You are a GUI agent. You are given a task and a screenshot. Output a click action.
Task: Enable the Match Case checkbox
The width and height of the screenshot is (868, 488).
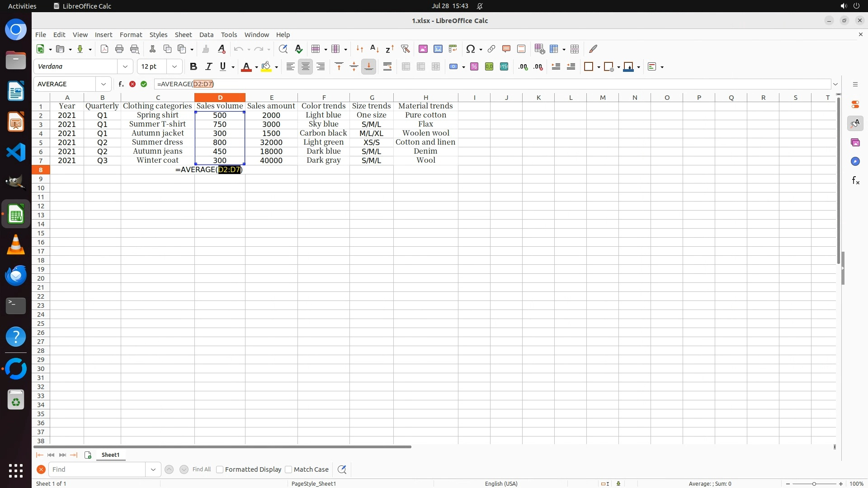coord(288,469)
